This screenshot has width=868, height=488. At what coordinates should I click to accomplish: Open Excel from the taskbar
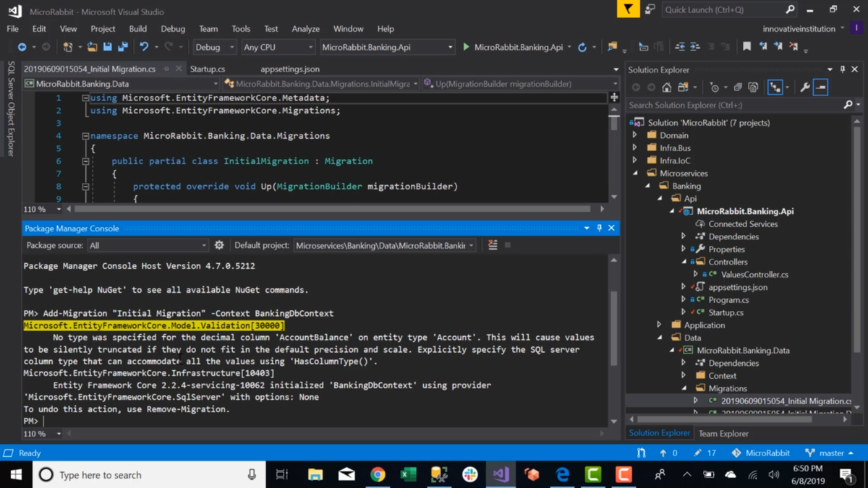[x=408, y=474]
